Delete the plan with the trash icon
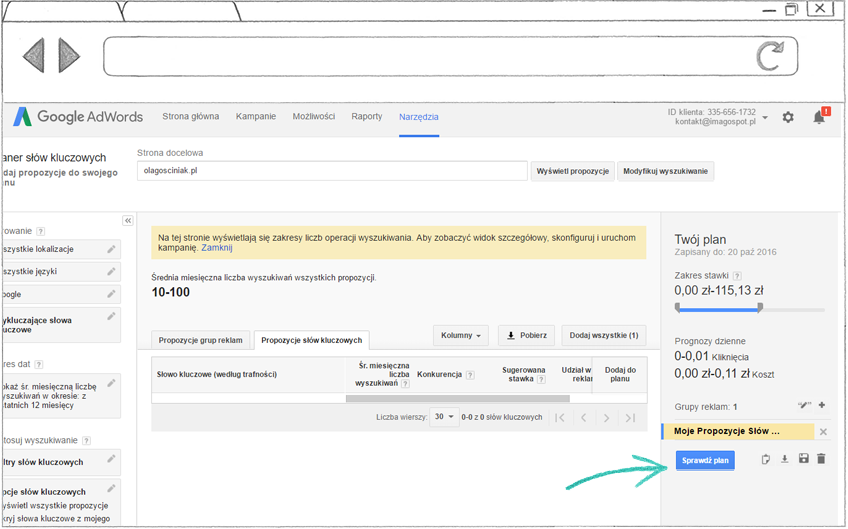The height and width of the screenshot is (529, 848). [822, 459]
